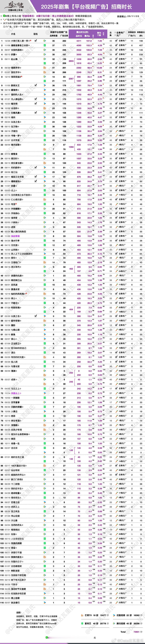The width and height of the screenshot is (145, 644).
Task: Toggle the 无广 checkbox in table header
Action: [x=115, y=35]
